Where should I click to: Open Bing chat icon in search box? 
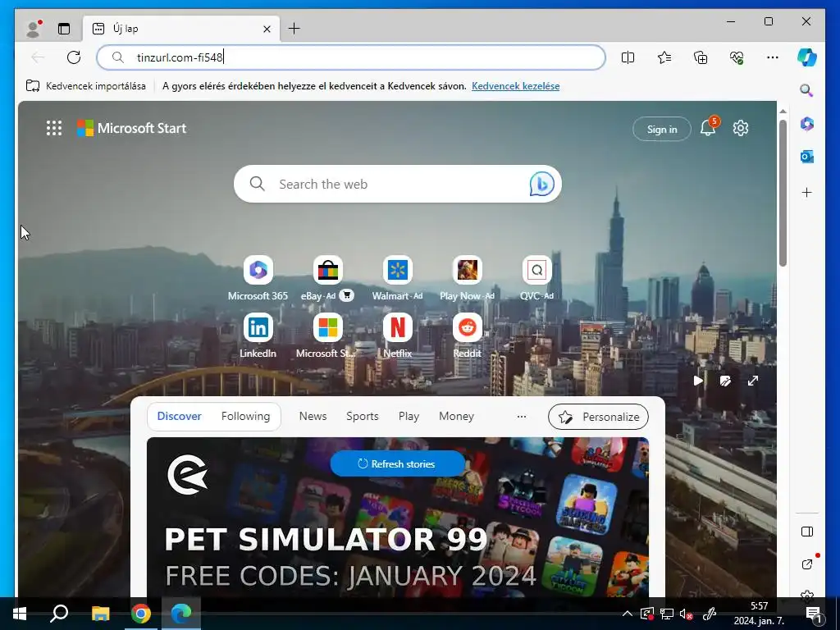541,184
